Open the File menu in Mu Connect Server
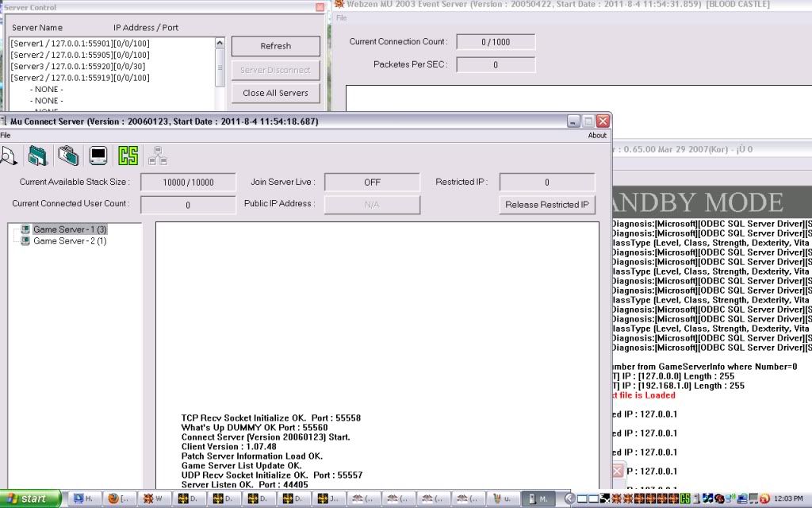This screenshot has width=812, height=508. tap(6, 136)
